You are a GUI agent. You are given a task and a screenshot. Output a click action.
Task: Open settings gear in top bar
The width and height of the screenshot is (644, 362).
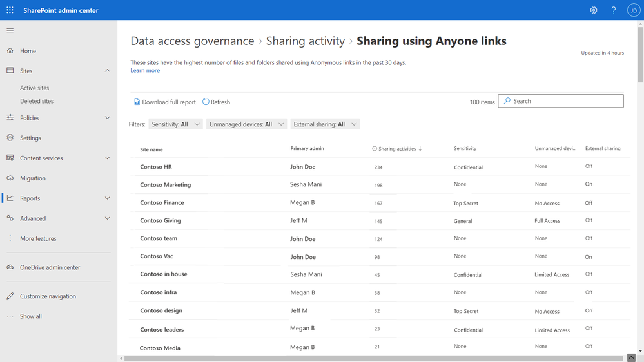pyautogui.click(x=594, y=10)
